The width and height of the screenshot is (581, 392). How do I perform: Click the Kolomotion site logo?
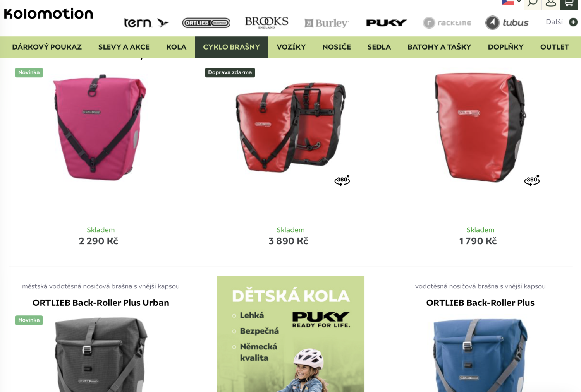pos(48,14)
